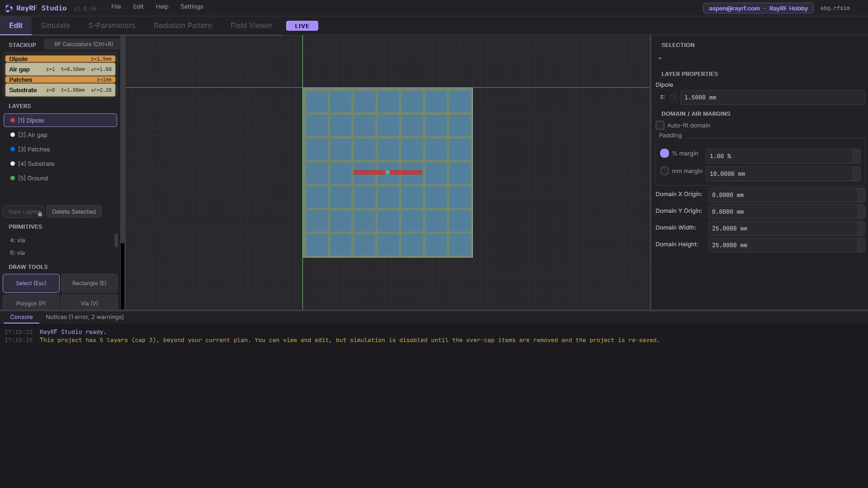
Task: Switch to the S-Parameters tab
Action: pyautogui.click(x=112, y=26)
